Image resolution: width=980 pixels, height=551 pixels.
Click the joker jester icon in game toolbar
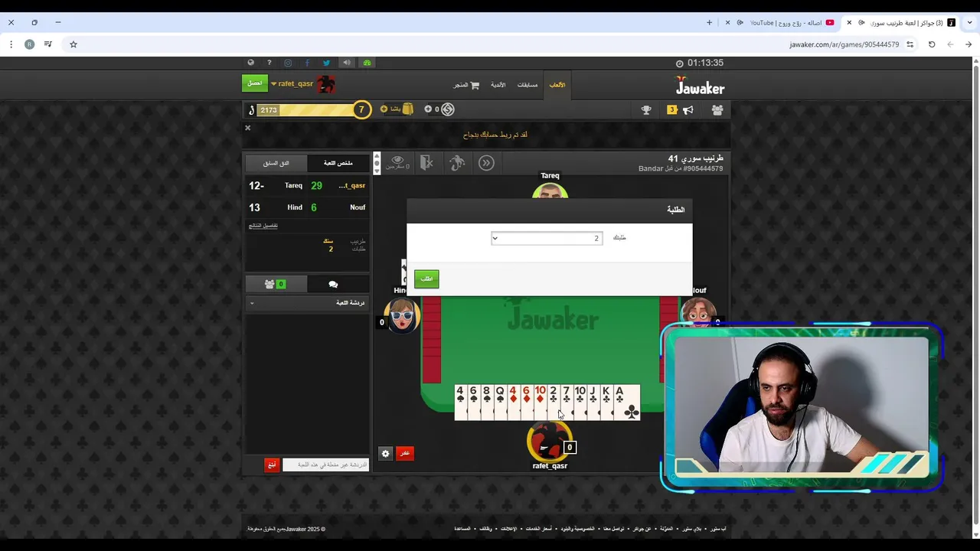(457, 162)
